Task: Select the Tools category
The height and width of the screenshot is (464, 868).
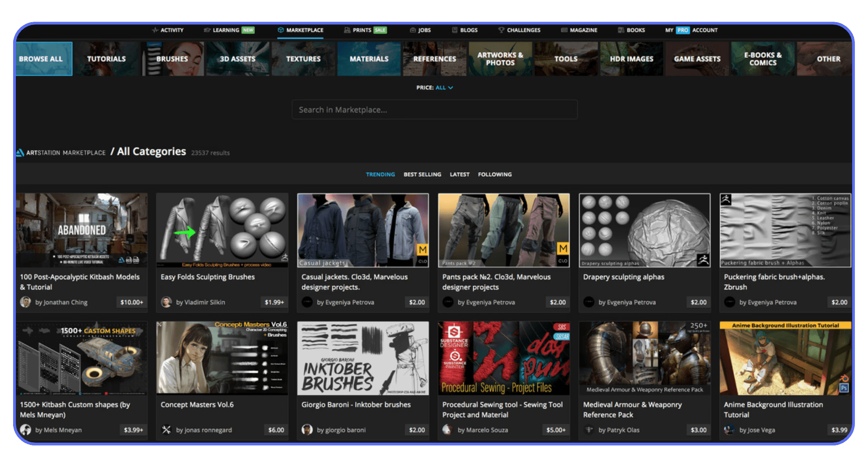Action: [566, 59]
